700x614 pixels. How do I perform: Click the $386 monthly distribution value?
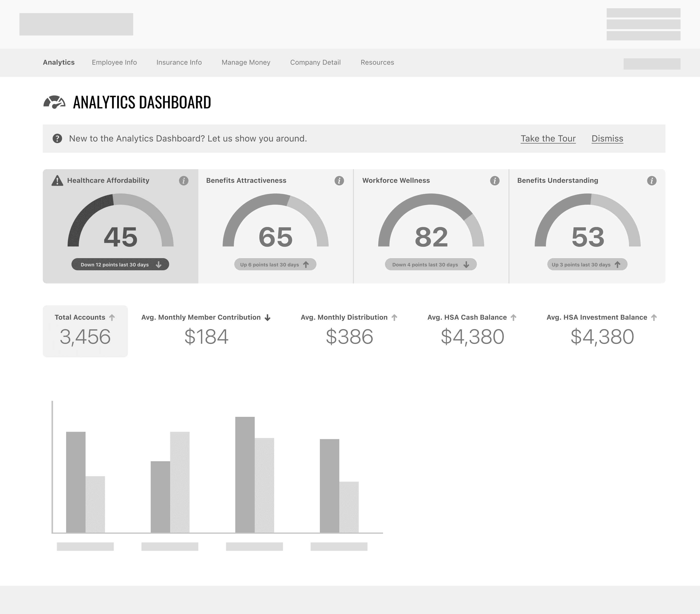coord(349,337)
